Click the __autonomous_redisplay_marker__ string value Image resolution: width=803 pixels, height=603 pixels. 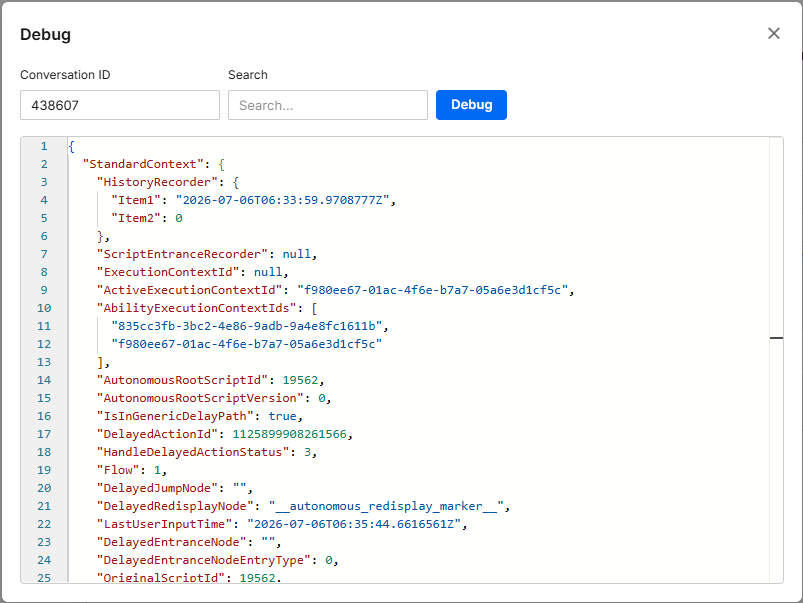click(x=386, y=506)
